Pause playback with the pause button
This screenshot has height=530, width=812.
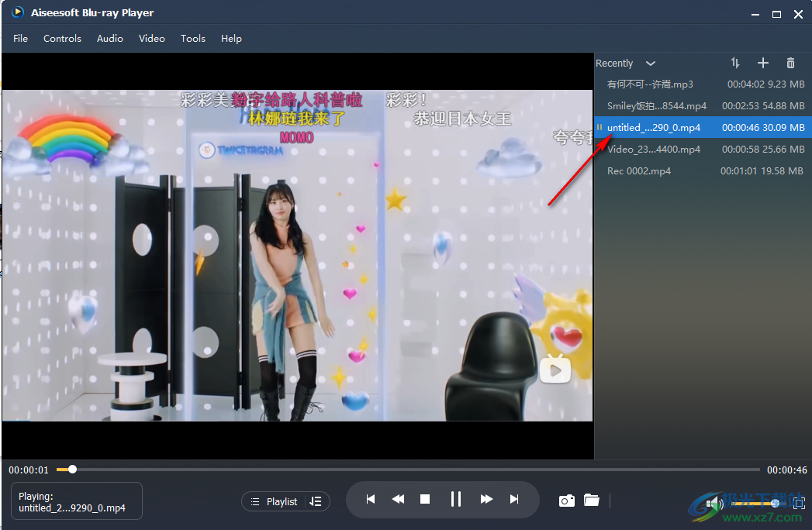tap(455, 500)
